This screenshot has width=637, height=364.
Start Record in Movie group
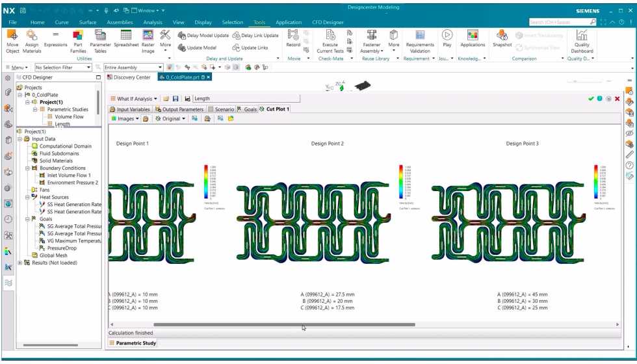tap(293, 39)
